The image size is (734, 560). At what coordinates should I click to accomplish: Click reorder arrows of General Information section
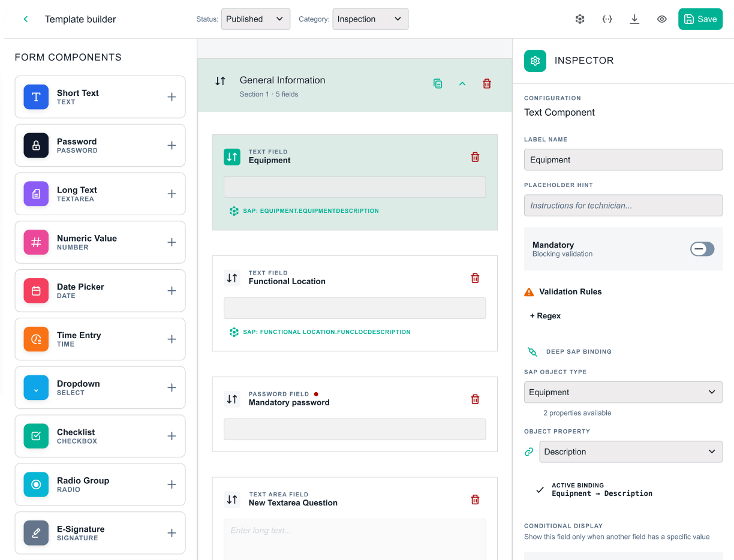click(220, 81)
